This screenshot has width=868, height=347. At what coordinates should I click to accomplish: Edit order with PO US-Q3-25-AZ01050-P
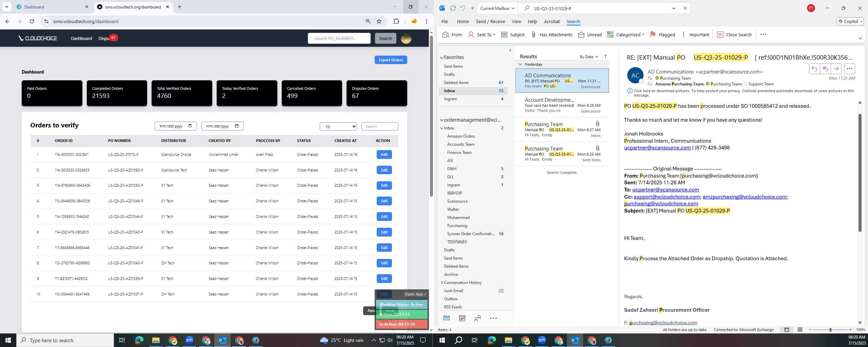[384, 185]
